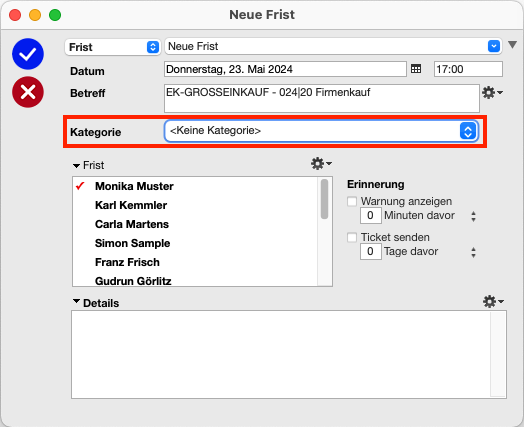Click the 17:00 time field
Screen dimensions: 524x427
(468, 69)
